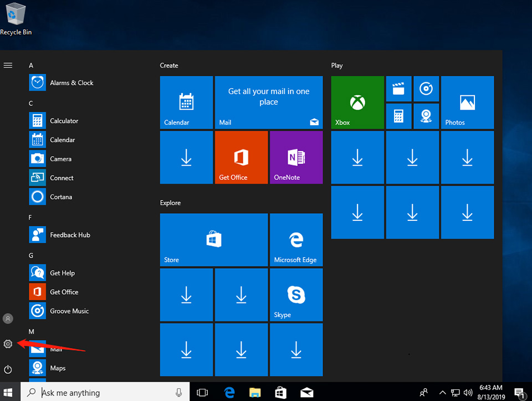The width and height of the screenshot is (532, 401).
Task: Click the Windows Start button
Action: coord(8,392)
